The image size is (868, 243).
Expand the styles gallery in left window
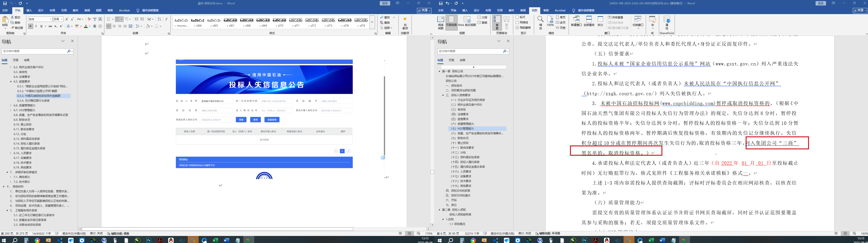coord(372,22)
